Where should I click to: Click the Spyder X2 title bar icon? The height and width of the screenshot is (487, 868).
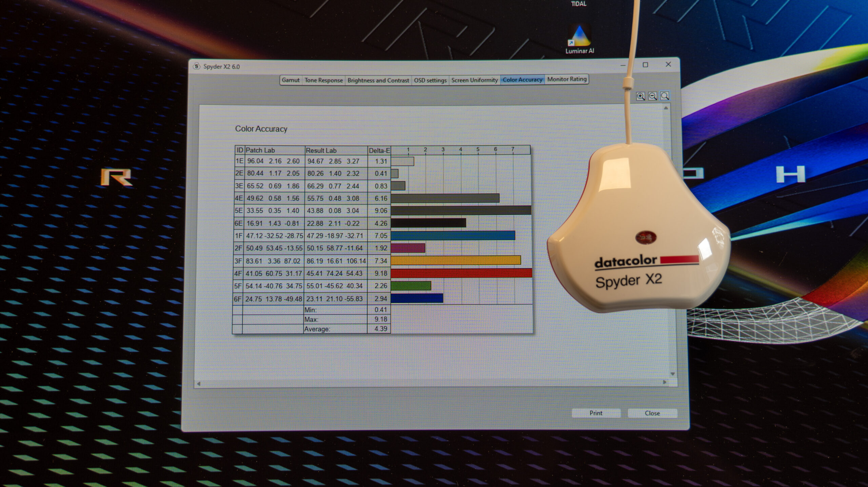[x=197, y=66]
